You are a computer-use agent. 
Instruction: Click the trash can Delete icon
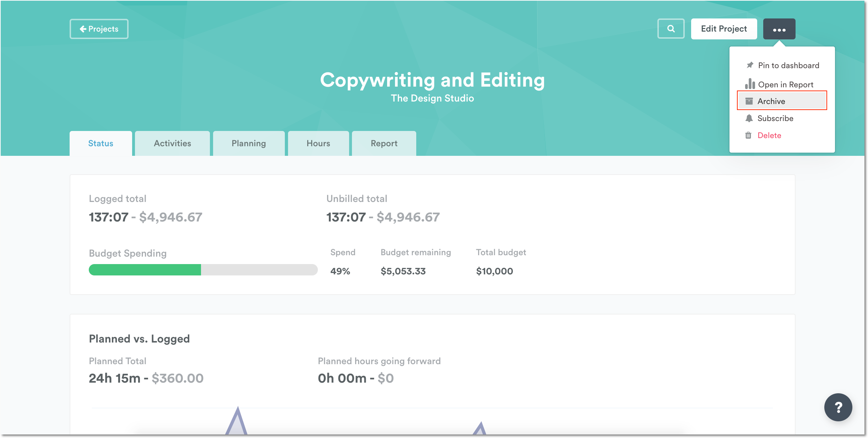[x=748, y=135]
